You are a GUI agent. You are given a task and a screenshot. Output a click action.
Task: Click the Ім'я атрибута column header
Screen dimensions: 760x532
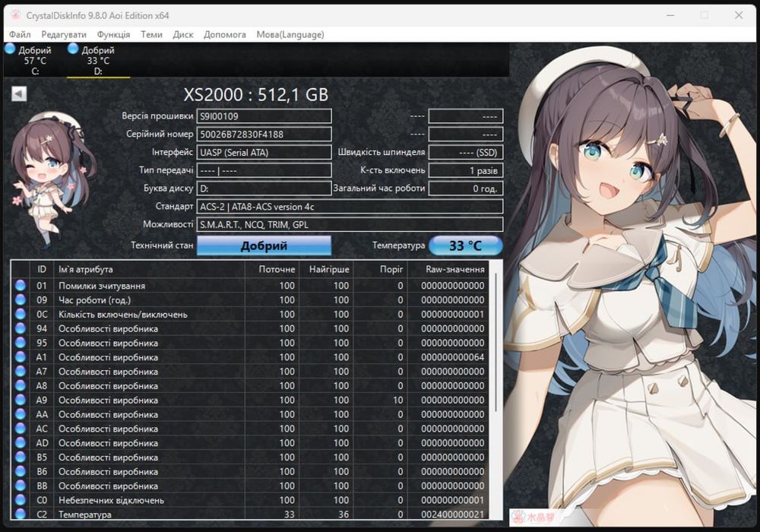point(149,269)
